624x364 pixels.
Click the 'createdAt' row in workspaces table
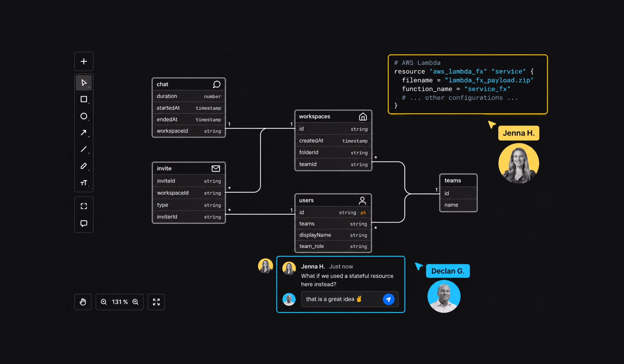(x=333, y=141)
